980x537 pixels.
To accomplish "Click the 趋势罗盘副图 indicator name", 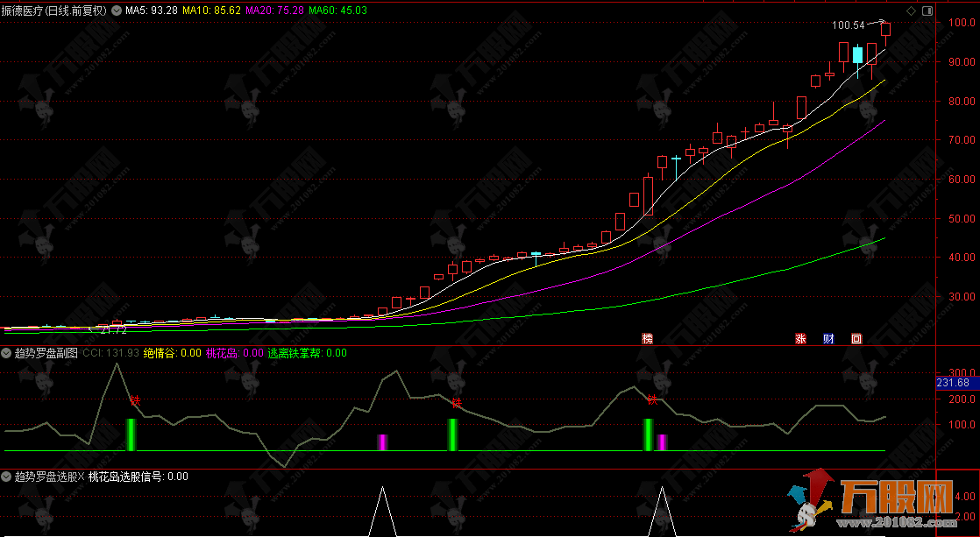I will 46,353.
